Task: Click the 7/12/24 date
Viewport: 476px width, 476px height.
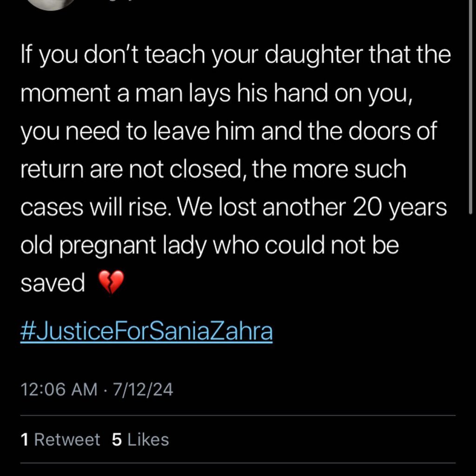Action: (143, 390)
